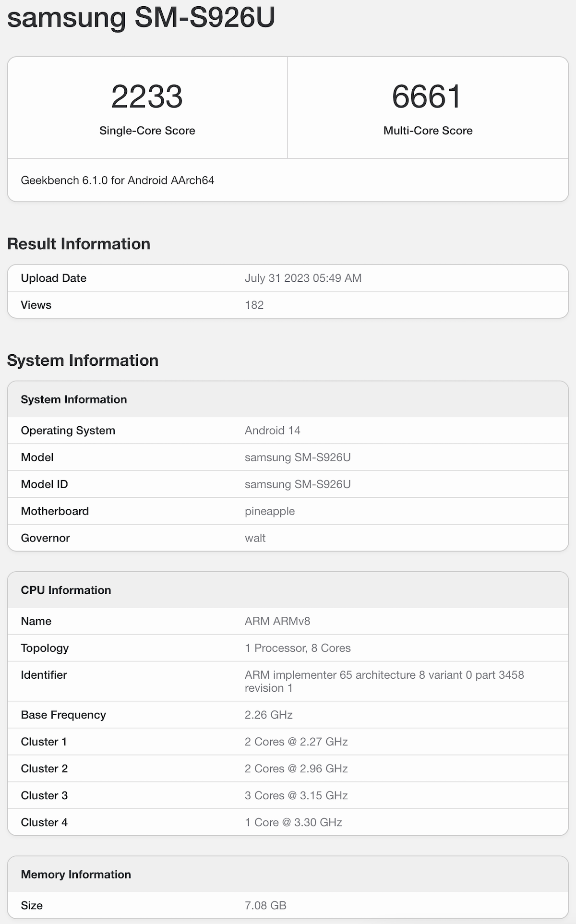The height and width of the screenshot is (924, 576).
Task: Select the ARM ARMv8 name value
Action: [x=277, y=621]
